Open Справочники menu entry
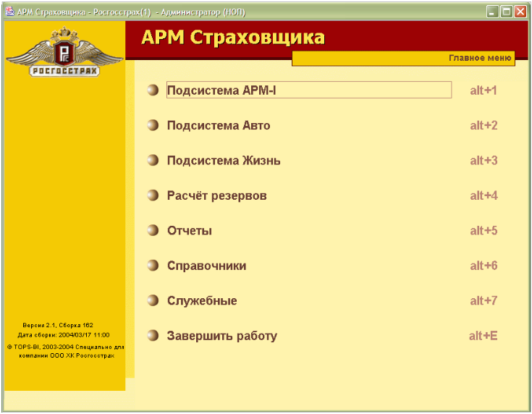532x414 pixels. (206, 266)
